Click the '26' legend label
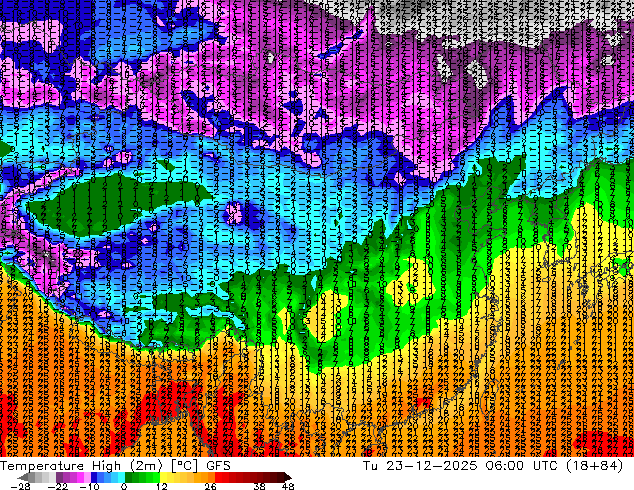Viewport: 634px width, 490px height. click(210, 486)
